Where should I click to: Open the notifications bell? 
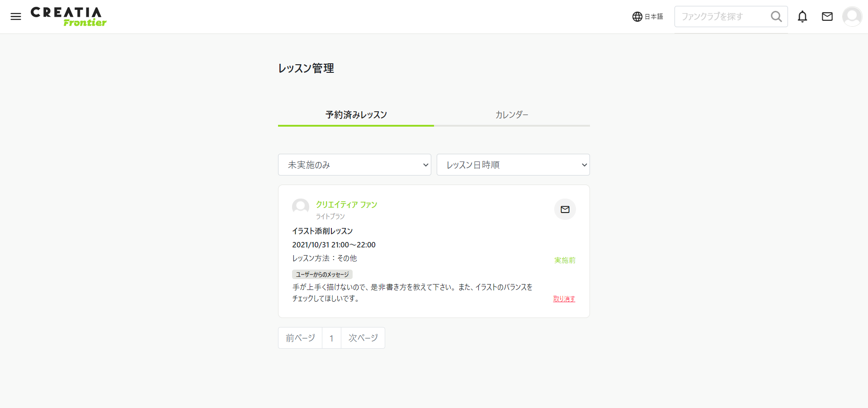coord(803,16)
